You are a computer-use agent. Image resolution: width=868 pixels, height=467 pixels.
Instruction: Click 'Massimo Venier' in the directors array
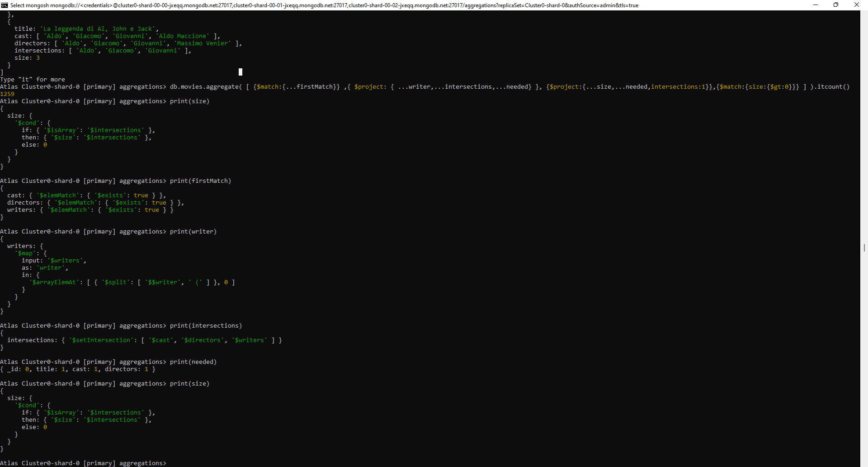point(203,43)
